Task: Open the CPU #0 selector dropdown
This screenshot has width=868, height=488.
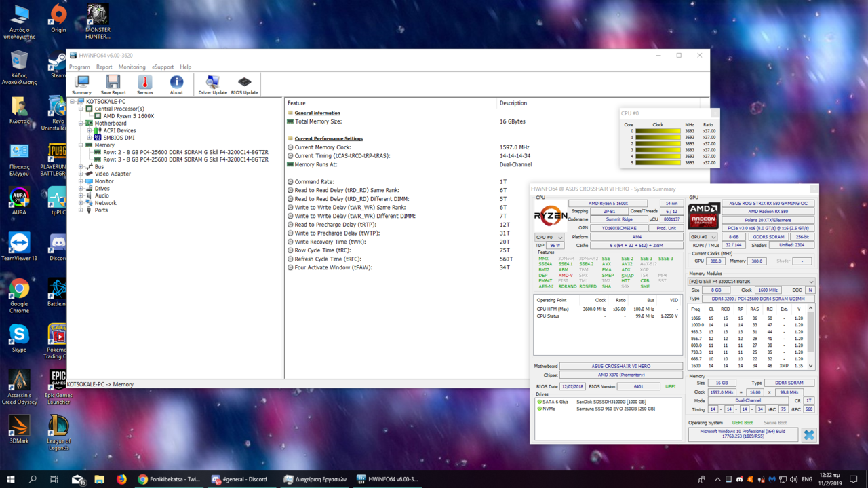Action: [x=549, y=238]
